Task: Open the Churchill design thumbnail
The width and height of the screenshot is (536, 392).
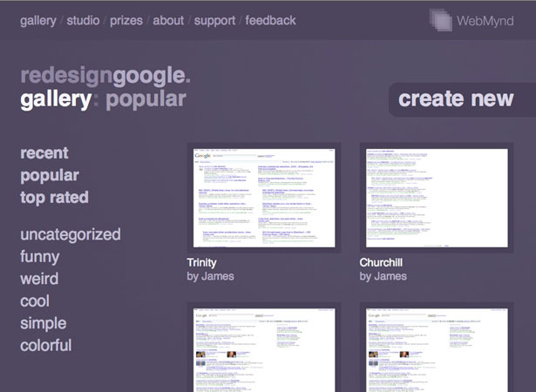Action: (437, 198)
